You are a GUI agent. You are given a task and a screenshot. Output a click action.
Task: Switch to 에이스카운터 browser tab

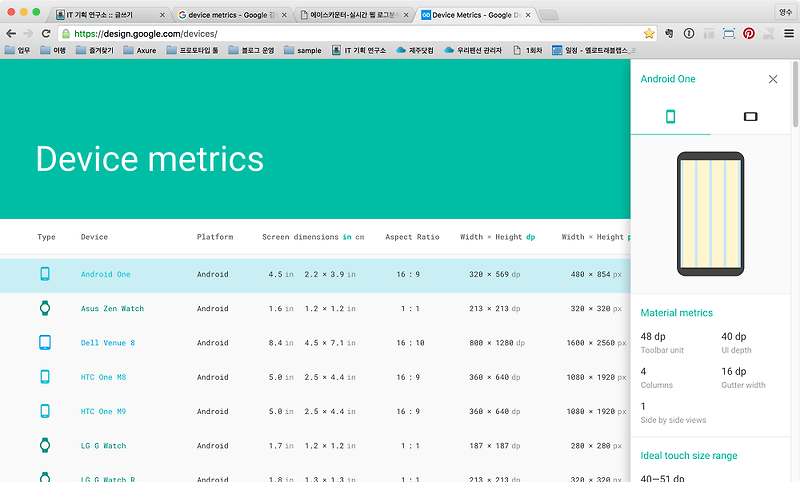[x=354, y=15]
